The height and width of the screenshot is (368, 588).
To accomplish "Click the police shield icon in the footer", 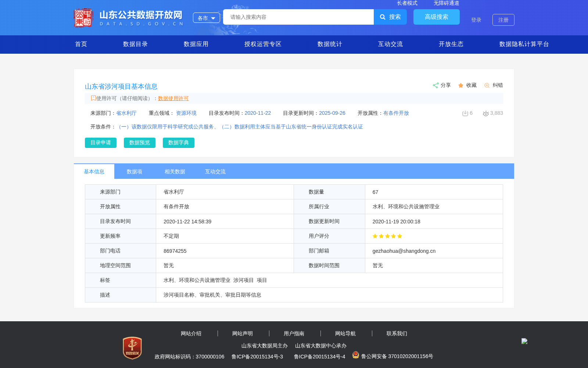I will [356, 355].
